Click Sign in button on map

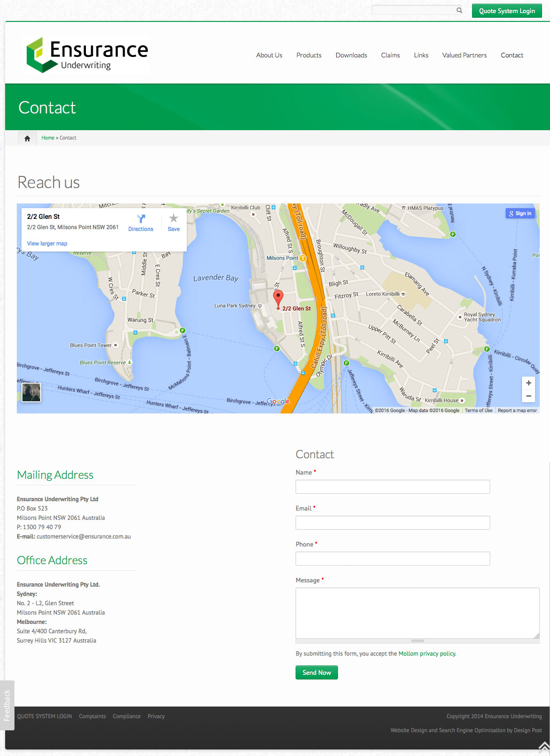tap(520, 213)
